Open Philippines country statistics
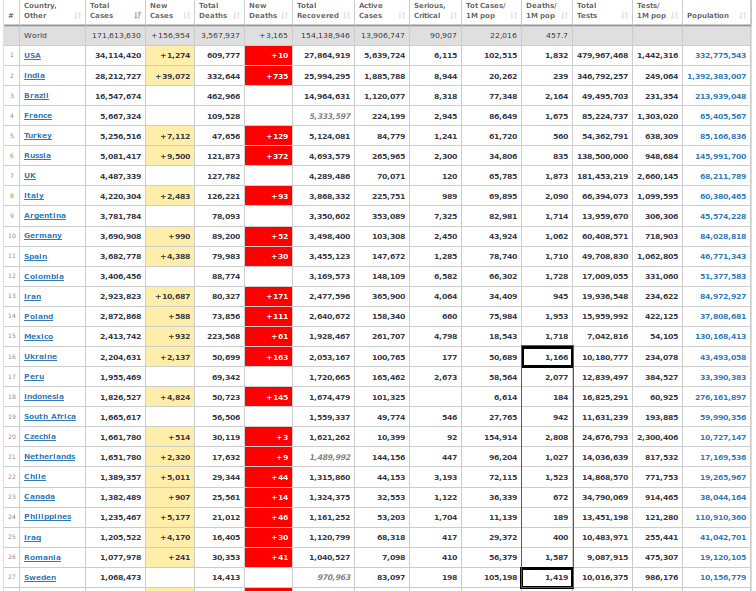The height and width of the screenshot is (591, 756). (x=48, y=517)
